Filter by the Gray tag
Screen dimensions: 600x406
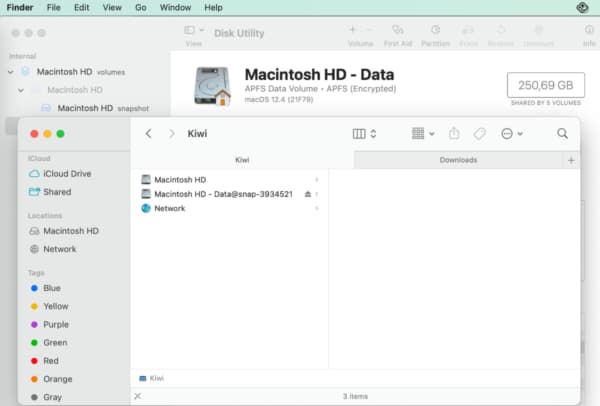click(x=46, y=397)
